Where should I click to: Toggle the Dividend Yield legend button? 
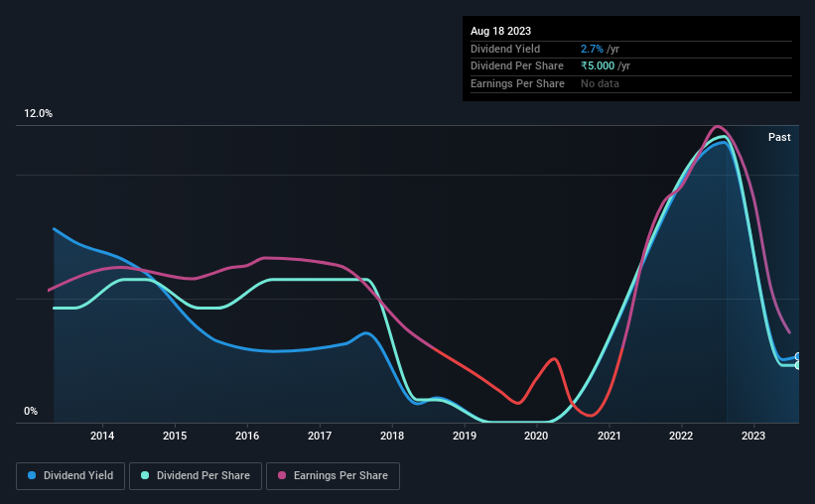70,476
